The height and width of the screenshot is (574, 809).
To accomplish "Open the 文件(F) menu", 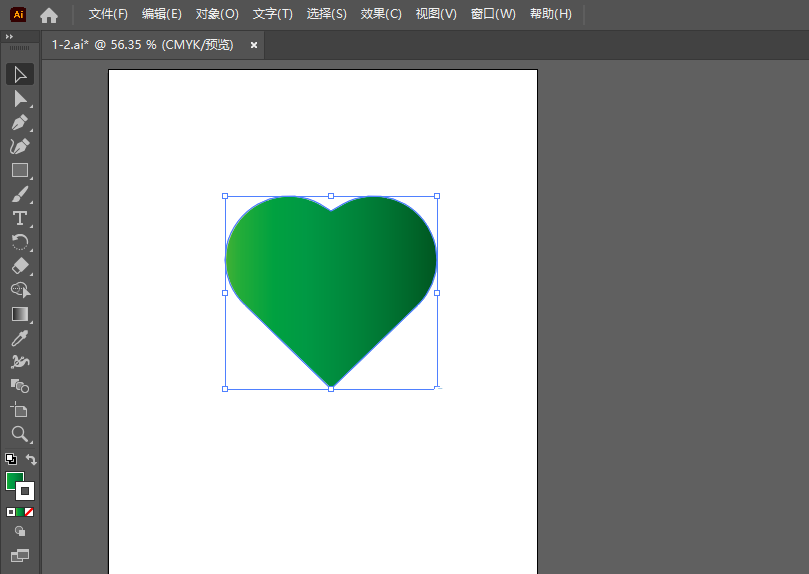I will (x=108, y=14).
